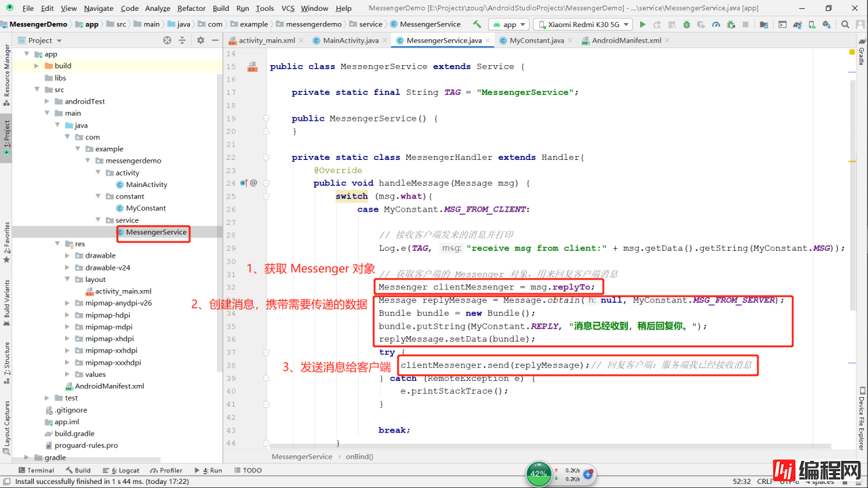Expand the test folder
The image size is (868, 488).
click(47, 398)
